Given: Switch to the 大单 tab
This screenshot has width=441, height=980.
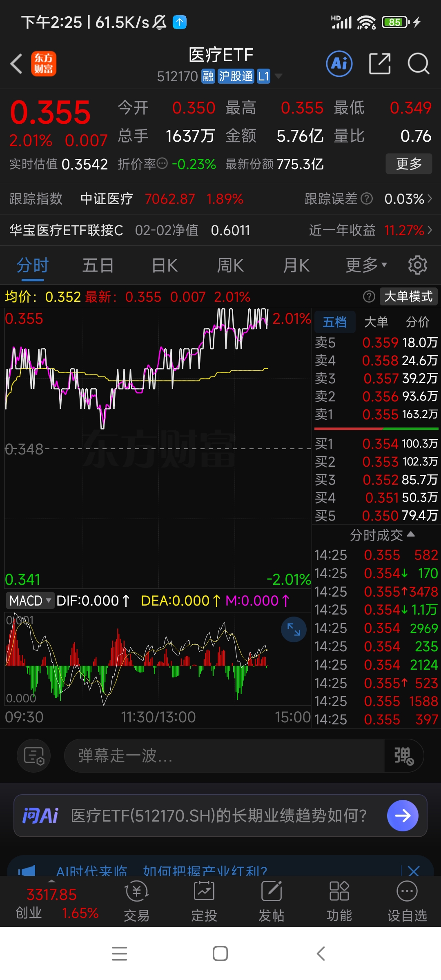Looking at the screenshot, I should point(376,322).
